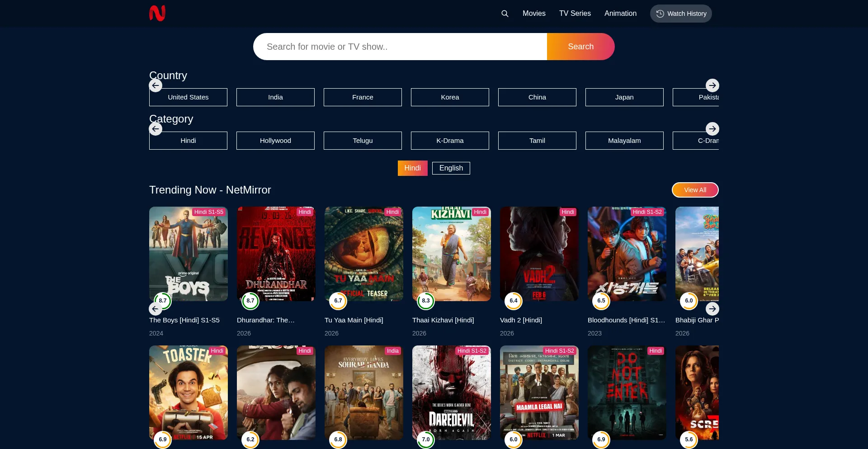Viewport: 868px width, 449px height.
Task: Filter by country France
Action: click(363, 97)
